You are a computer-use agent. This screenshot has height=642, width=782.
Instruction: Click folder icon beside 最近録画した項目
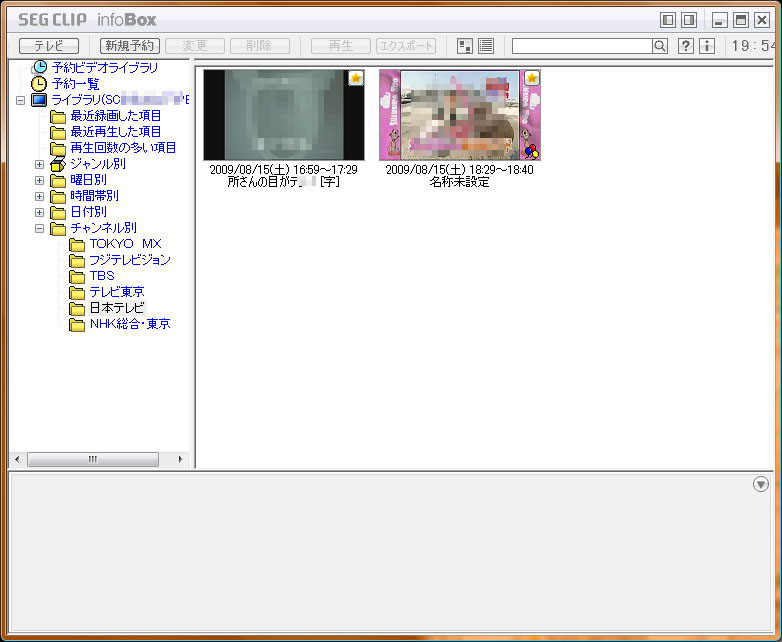[x=58, y=117]
